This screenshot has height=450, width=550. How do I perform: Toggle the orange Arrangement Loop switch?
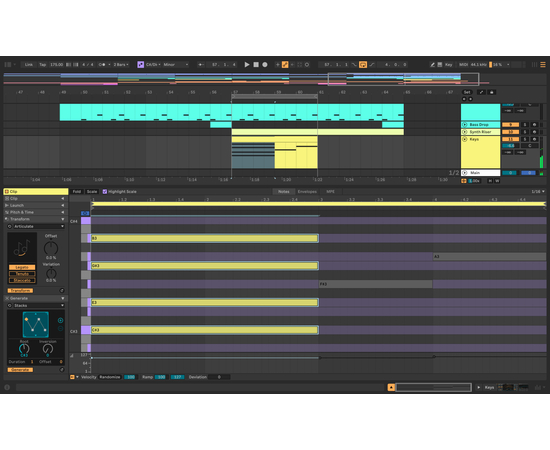(x=363, y=65)
